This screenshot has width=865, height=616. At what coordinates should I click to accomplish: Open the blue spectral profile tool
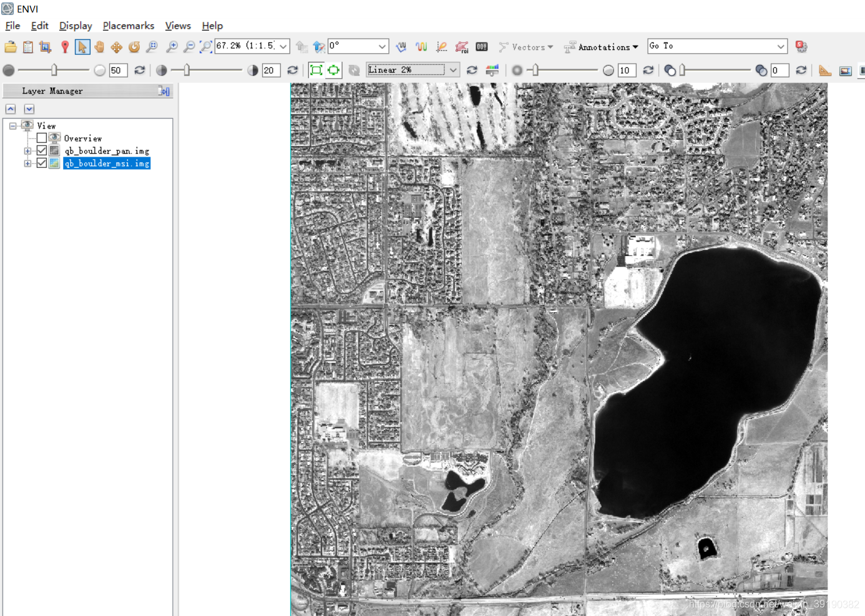point(401,47)
